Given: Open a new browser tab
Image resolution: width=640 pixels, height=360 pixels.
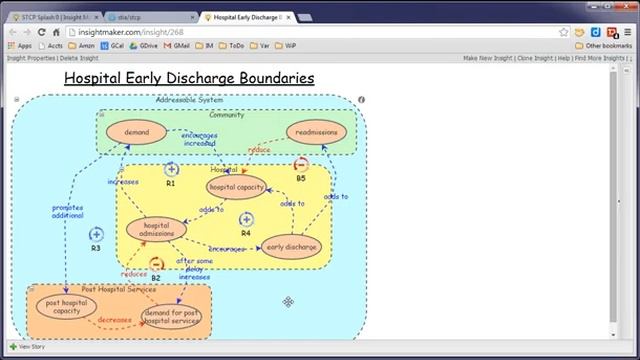Looking at the screenshot, I should pyautogui.click(x=305, y=18).
